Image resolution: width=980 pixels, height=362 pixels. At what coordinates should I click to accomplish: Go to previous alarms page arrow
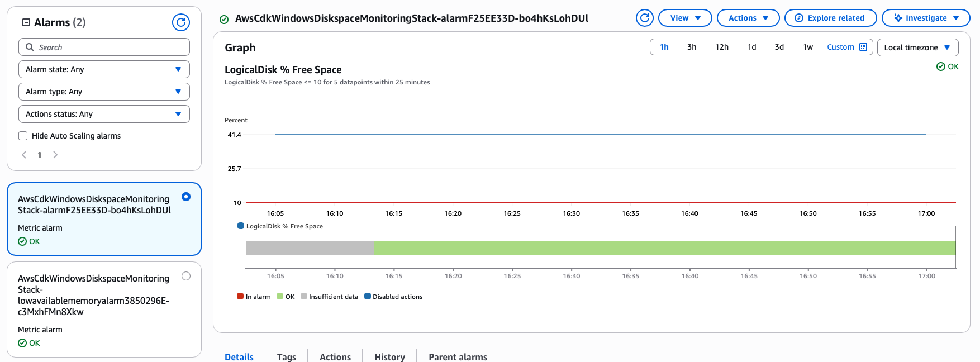tap(24, 155)
